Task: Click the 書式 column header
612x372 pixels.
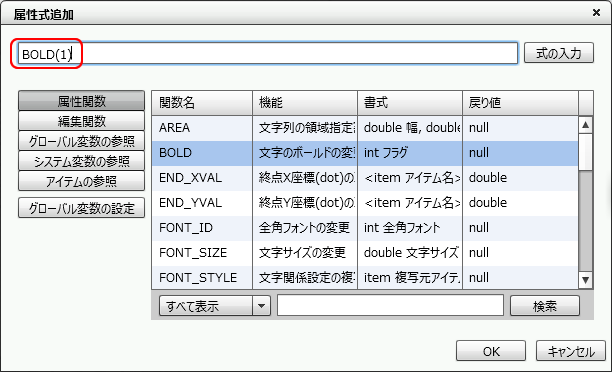Action: pos(410,103)
